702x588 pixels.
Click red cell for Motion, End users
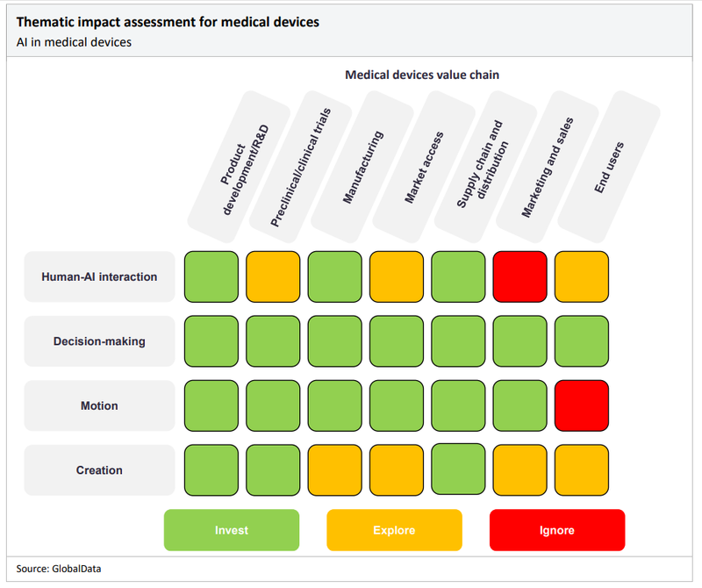coord(582,405)
